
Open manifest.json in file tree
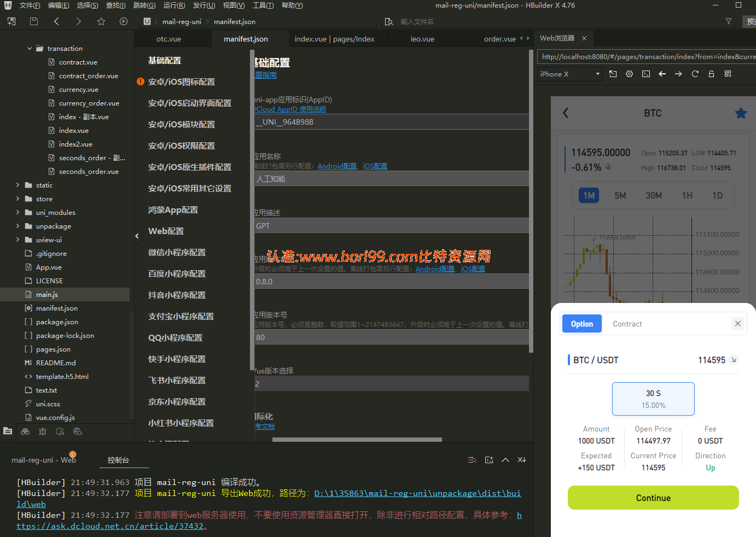(x=57, y=308)
